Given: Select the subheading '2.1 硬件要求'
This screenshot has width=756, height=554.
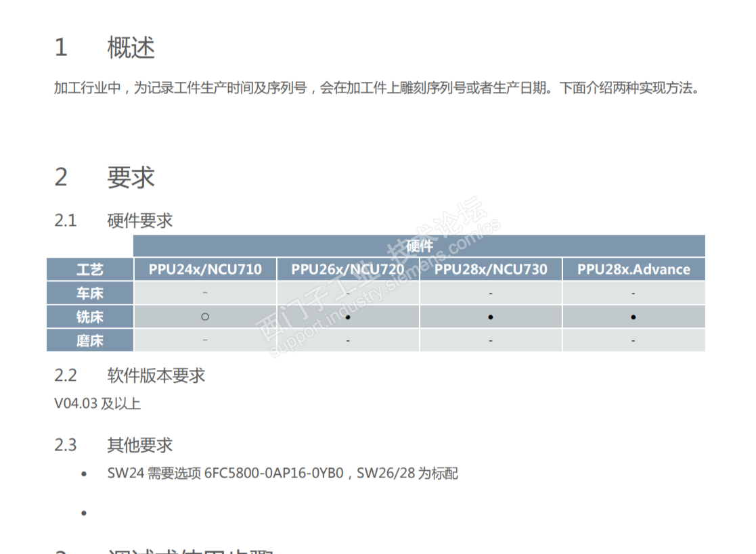Looking at the screenshot, I should (113, 221).
